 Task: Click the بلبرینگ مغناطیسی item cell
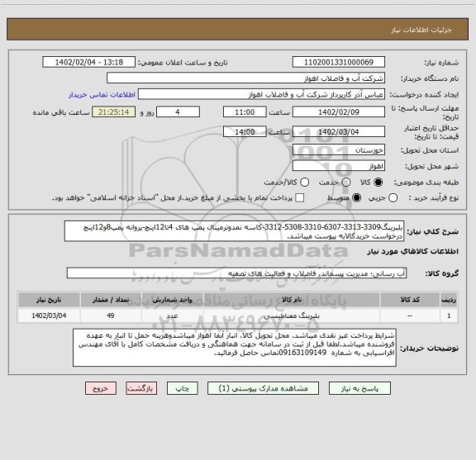pyautogui.click(x=292, y=315)
